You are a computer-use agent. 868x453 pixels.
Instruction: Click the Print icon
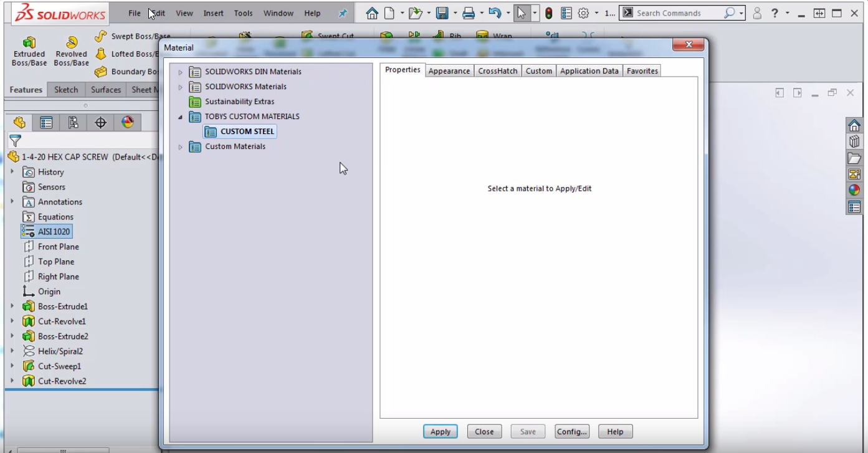(469, 13)
